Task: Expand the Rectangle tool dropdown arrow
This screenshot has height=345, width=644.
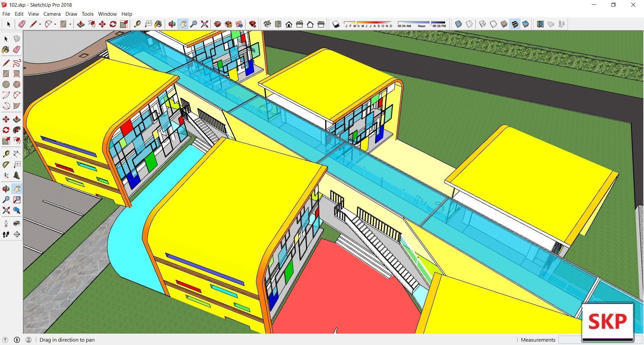Action: (x=70, y=24)
